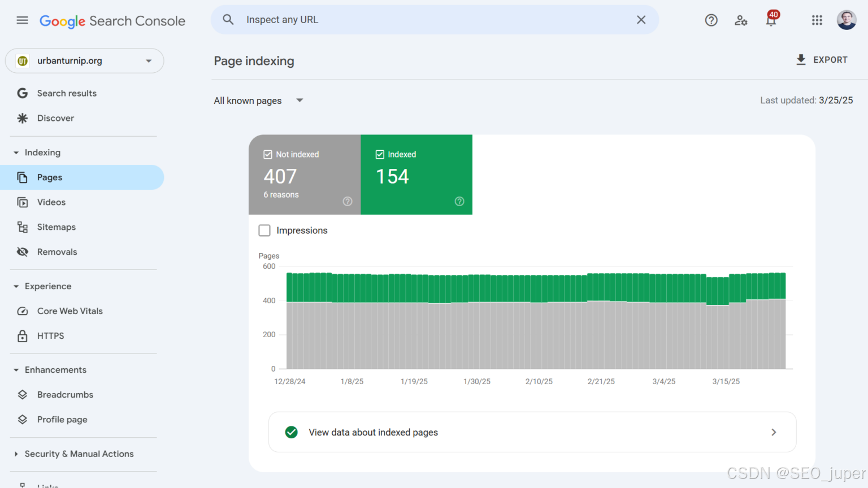Screen dimensions: 868x488
Task: Click the 407 not indexed count
Action: [280, 177]
